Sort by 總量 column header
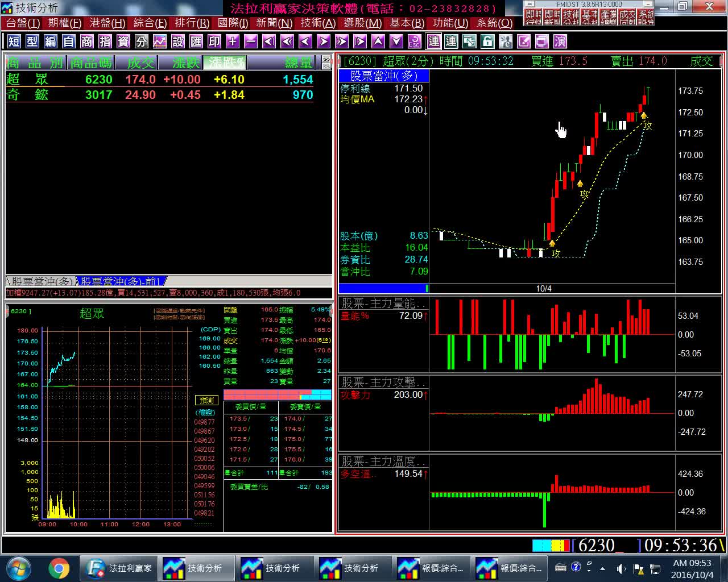 pos(284,62)
